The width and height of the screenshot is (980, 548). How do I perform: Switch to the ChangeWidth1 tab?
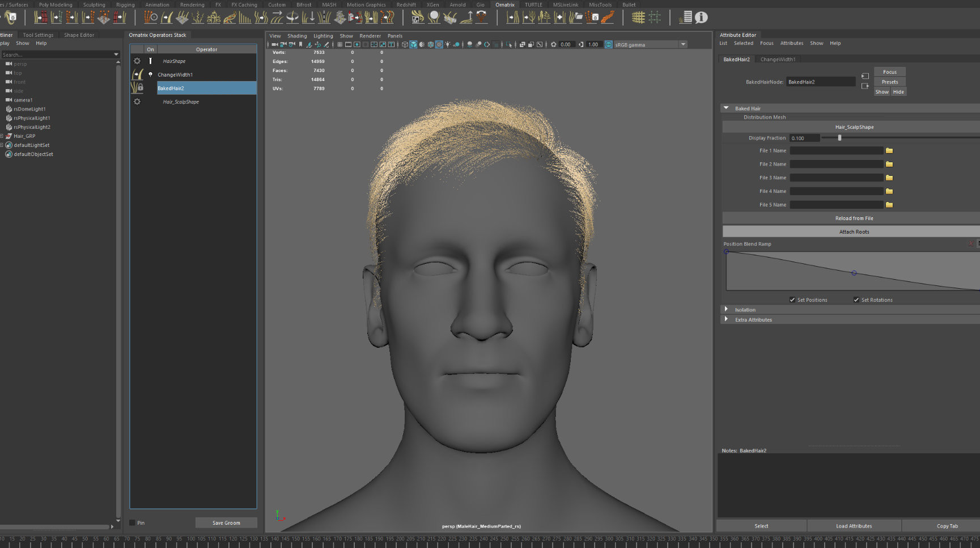(778, 59)
